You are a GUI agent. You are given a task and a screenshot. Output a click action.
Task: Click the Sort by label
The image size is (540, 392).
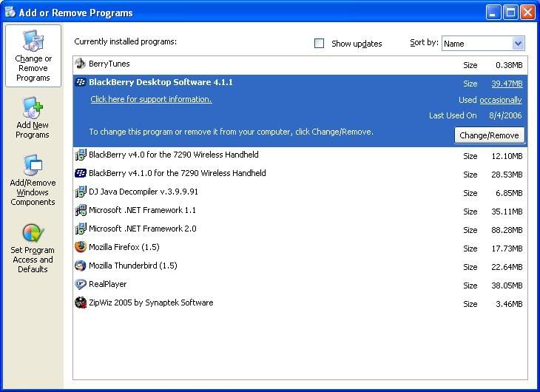(x=424, y=42)
